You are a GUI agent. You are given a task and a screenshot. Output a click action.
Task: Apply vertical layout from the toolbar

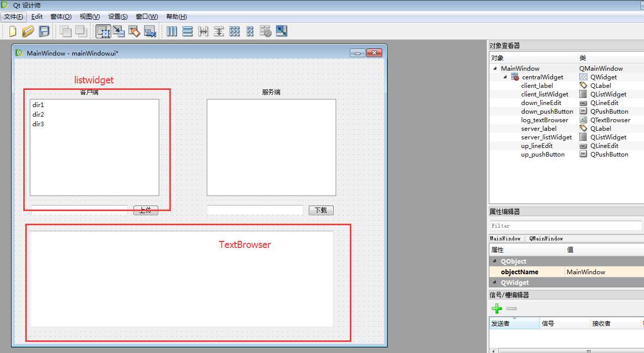(188, 31)
